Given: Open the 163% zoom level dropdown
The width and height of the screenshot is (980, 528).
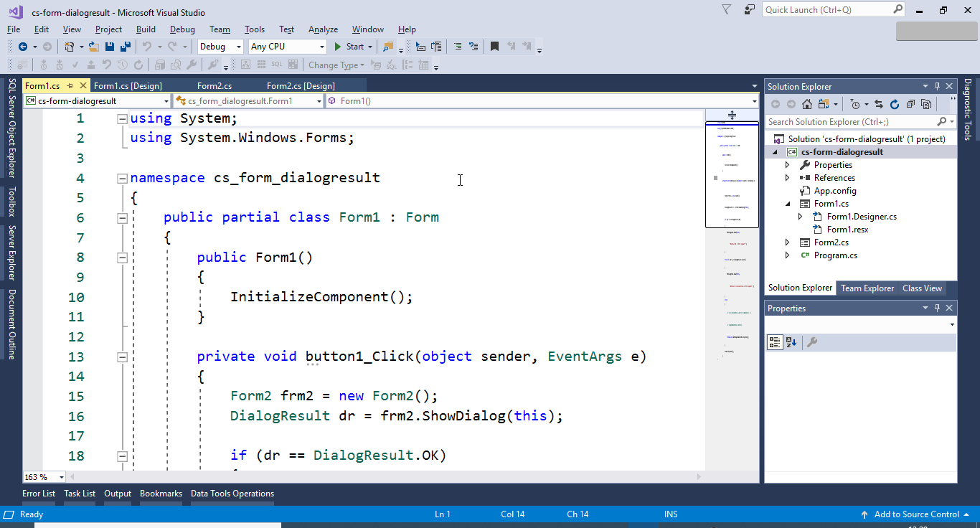Looking at the screenshot, I should 43,476.
